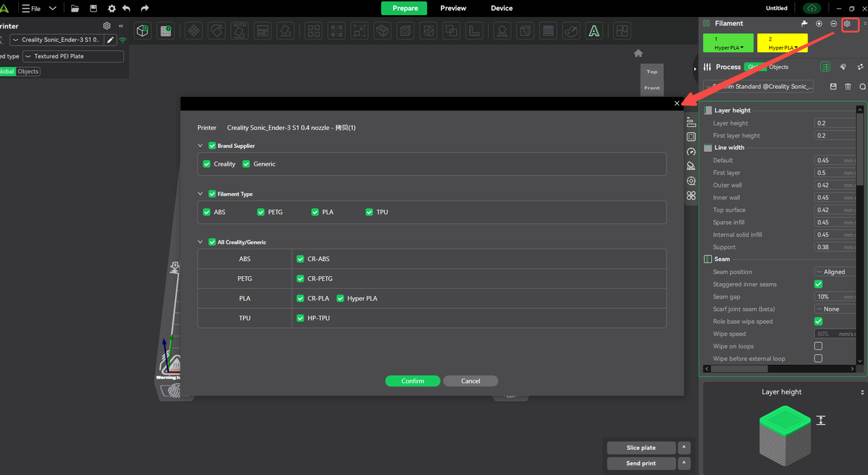Open arrow menu beside Send print
Screen dimensions: 868x475
pyautogui.click(x=684, y=463)
